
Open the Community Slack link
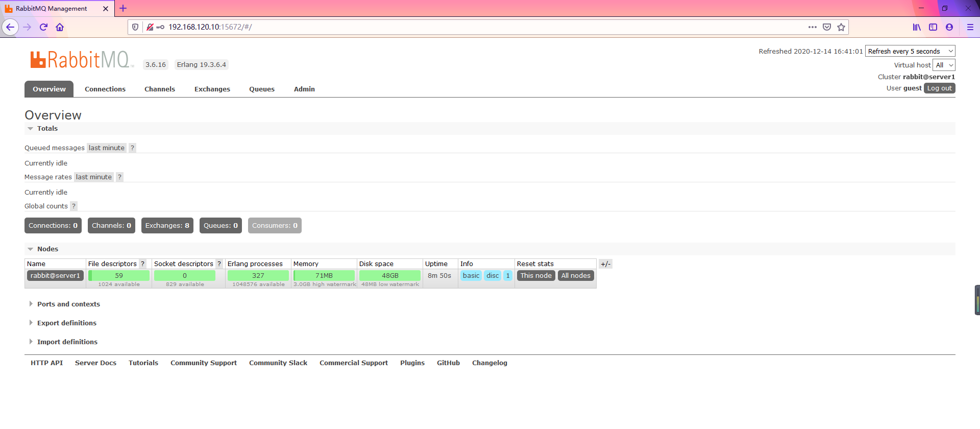[x=278, y=363]
